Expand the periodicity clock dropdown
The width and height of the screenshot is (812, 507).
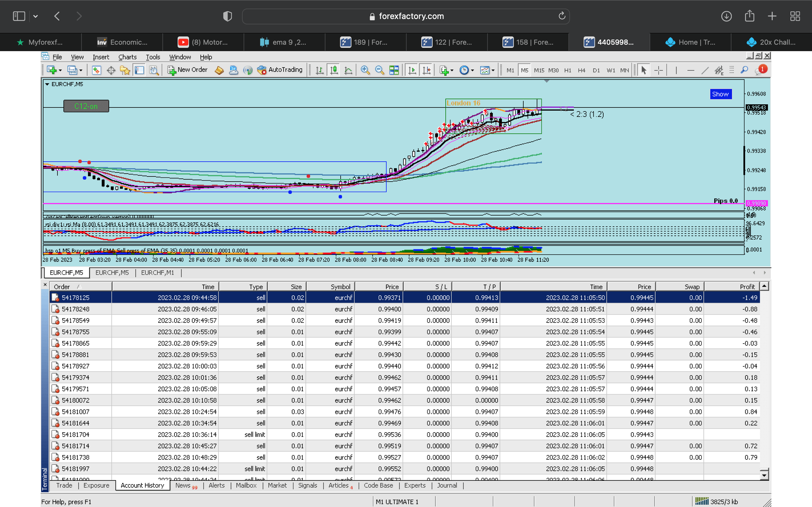(x=472, y=70)
